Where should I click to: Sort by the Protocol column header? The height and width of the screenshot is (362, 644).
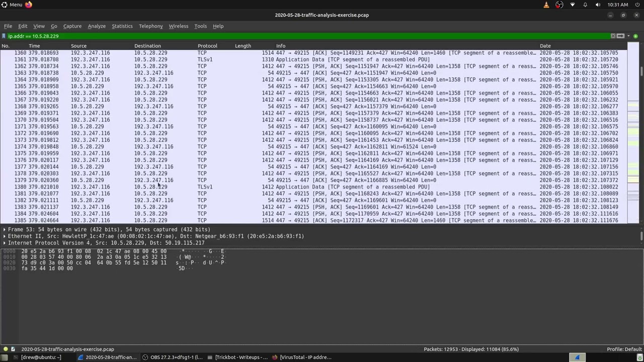pos(207,46)
